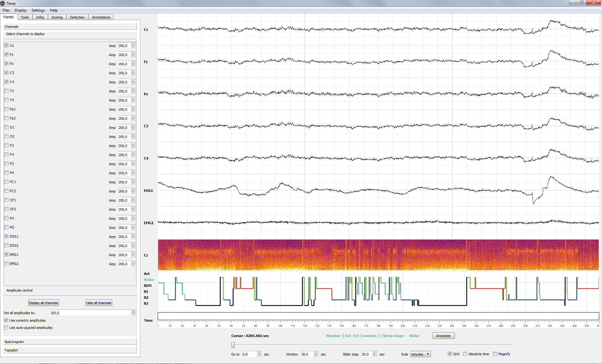Enable the Fp1 channel checkbox
Image resolution: width=602 pixels, height=364 pixels.
(x=7, y=109)
